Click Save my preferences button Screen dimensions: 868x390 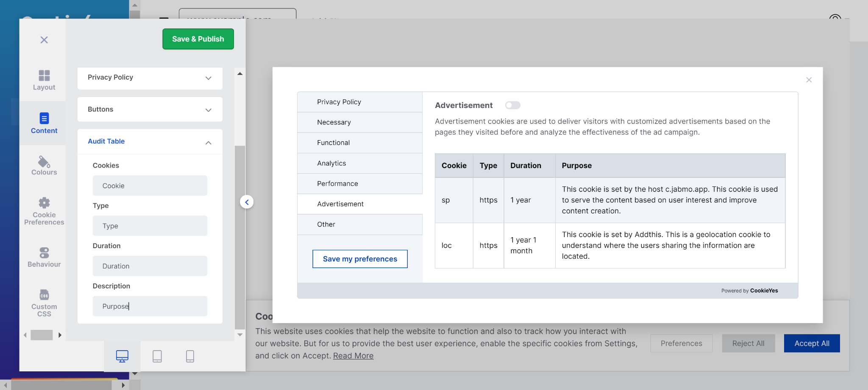point(360,259)
